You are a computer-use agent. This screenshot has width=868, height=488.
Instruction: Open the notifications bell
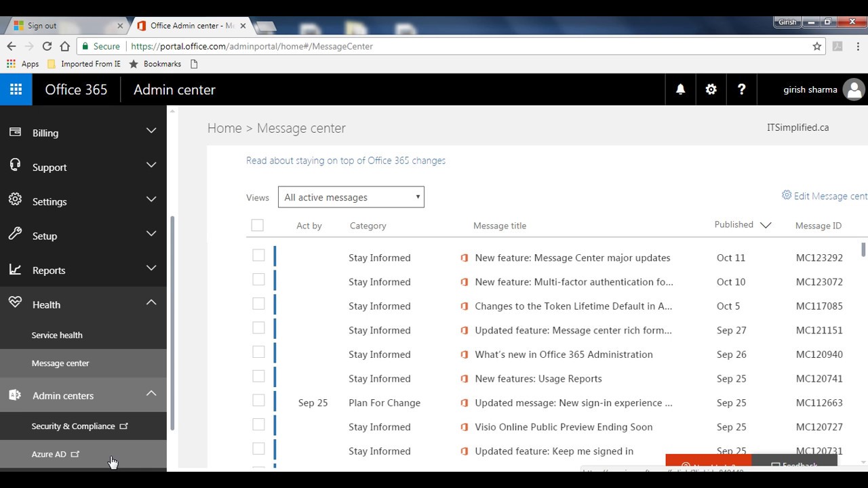click(x=680, y=89)
